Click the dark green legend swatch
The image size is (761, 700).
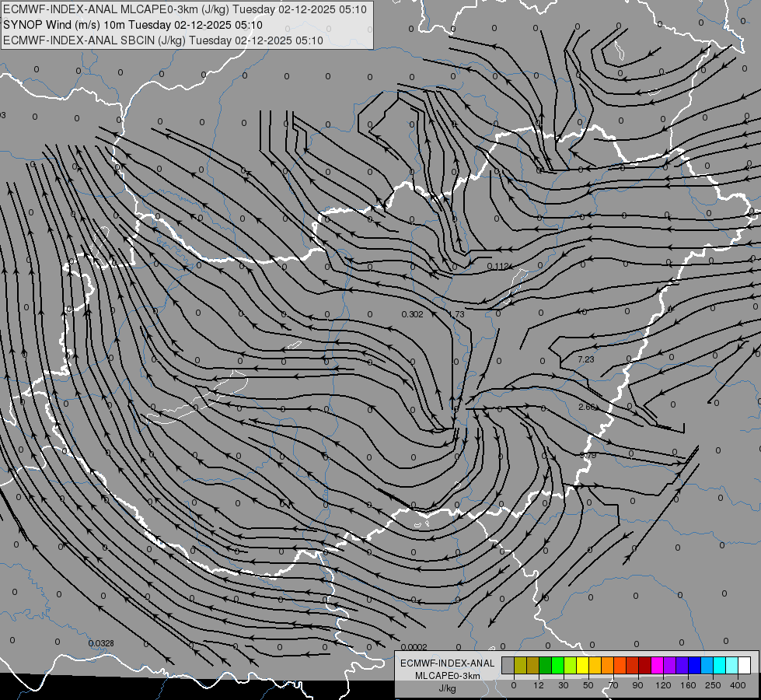click(x=546, y=665)
